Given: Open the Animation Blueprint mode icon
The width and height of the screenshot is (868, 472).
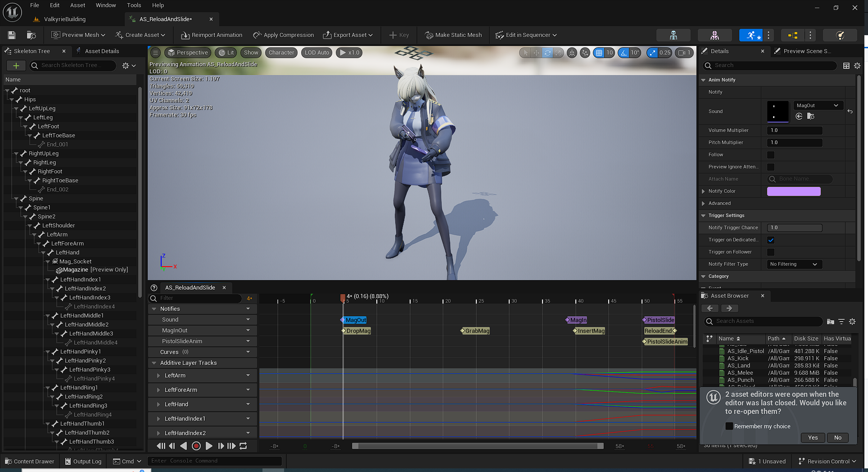Looking at the screenshot, I should click(793, 35).
